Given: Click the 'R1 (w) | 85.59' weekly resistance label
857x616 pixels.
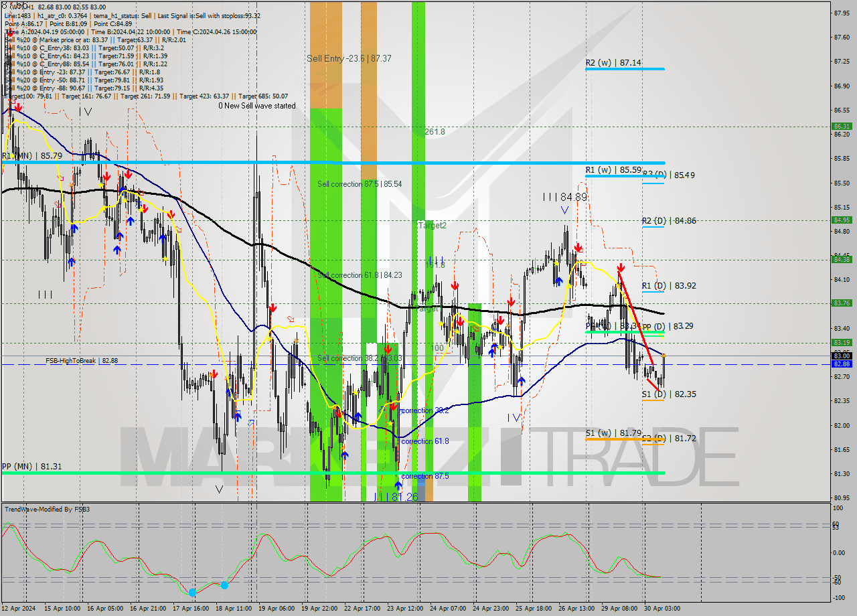Looking at the screenshot, I should point(613,171).
